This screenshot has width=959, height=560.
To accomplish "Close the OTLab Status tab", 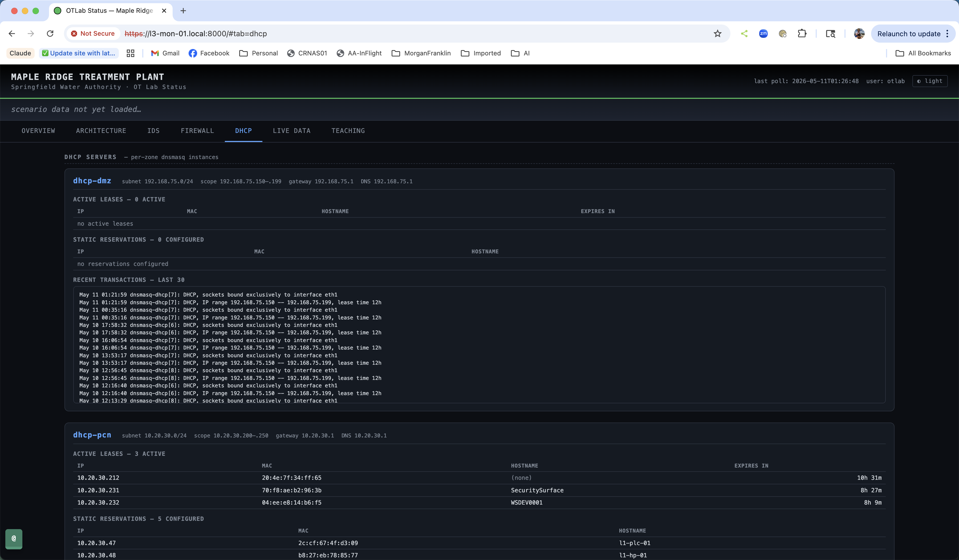I will point(164,11).
